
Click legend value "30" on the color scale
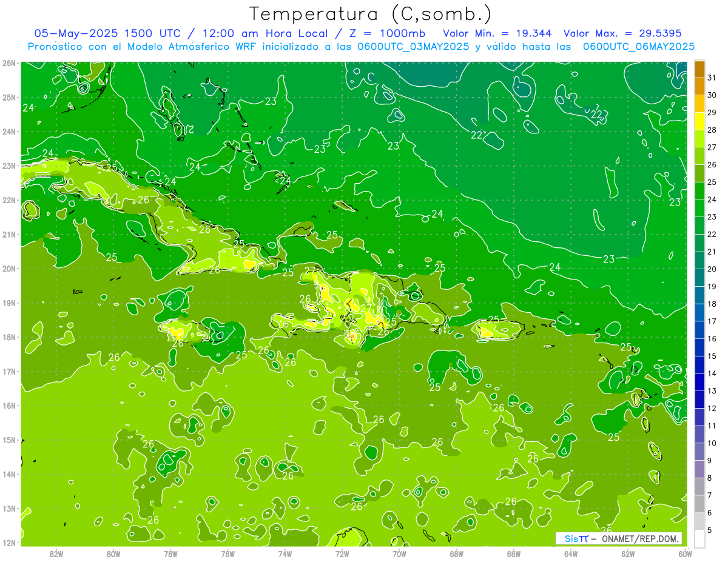(x=712, y=95)
